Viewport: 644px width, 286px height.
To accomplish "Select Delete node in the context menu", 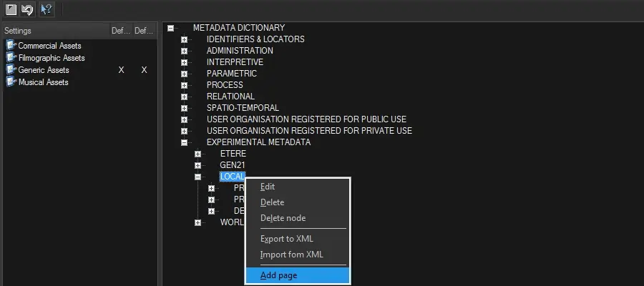I will pos(283,218).
